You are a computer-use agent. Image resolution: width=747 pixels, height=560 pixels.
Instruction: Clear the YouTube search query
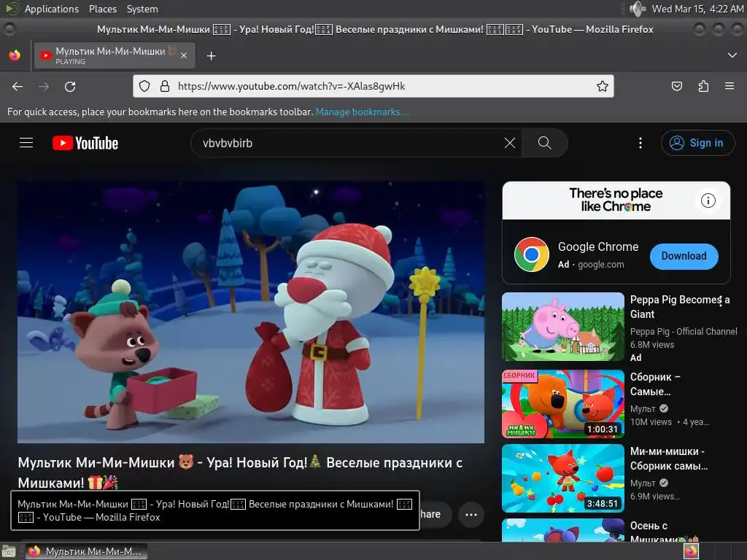(510, 143)
